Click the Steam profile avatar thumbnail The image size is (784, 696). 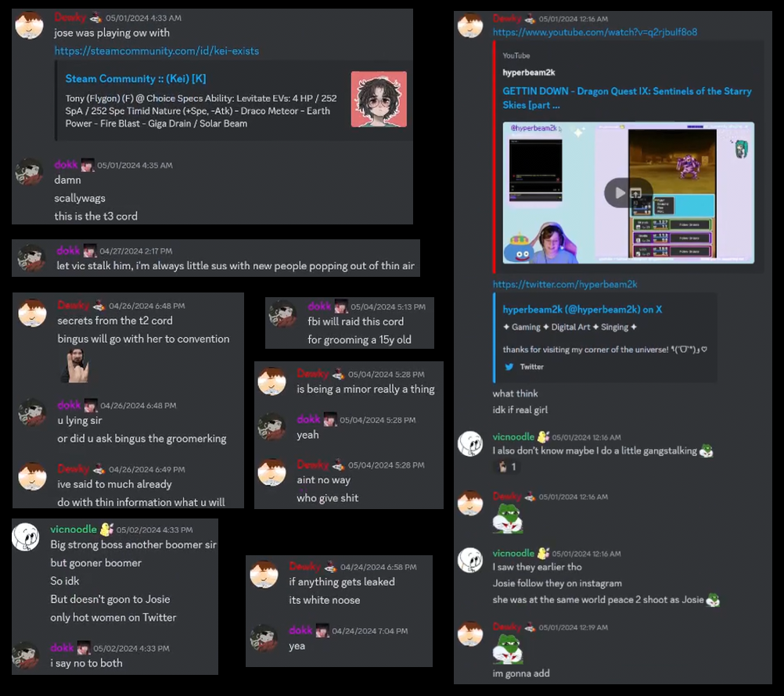(x=379, y=99)
